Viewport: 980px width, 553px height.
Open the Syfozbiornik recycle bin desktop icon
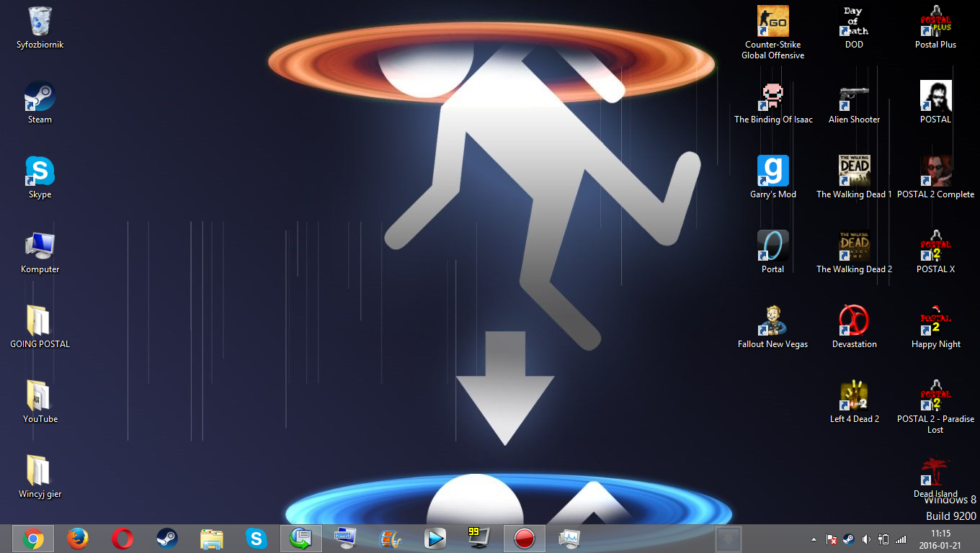pyautogui.click(x=40, y=27)
